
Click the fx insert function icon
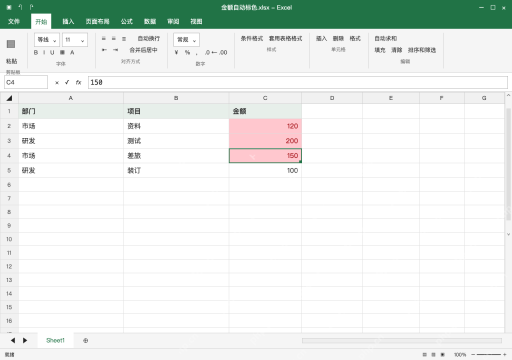[78, 82]
